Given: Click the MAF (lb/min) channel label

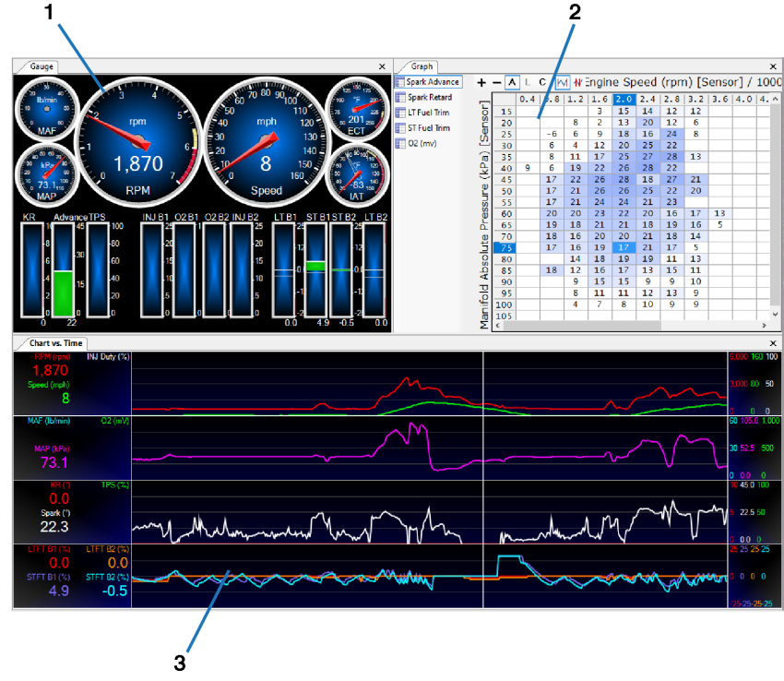Looking at the screenshot, I should (49, 421).
